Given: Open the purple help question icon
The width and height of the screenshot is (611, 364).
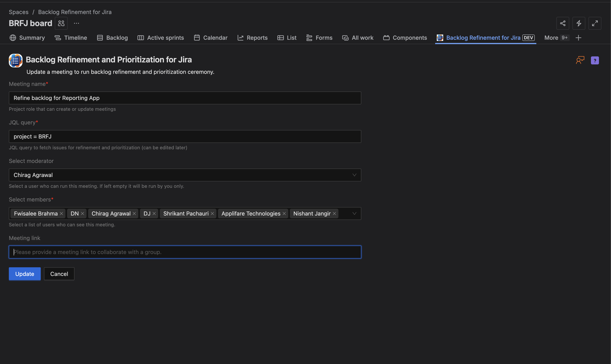Looking at the screenshot, I should tap(595, 60).
